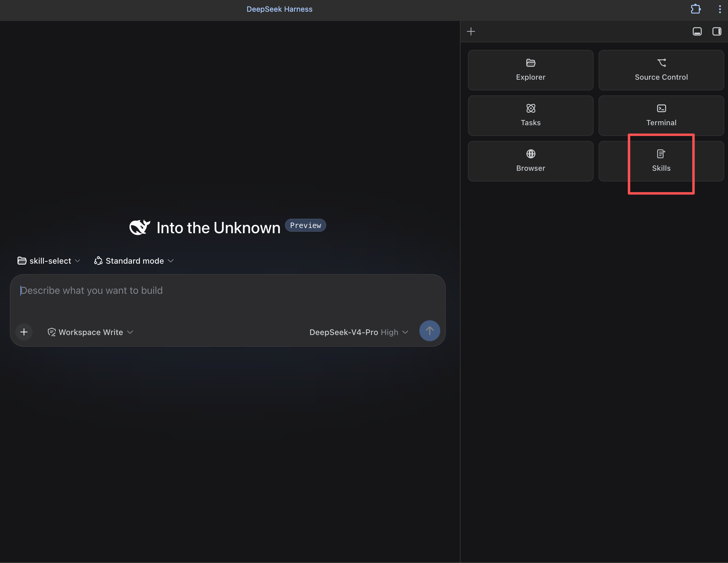
Task: Open the Browser panel card
Action: point(530,161)
